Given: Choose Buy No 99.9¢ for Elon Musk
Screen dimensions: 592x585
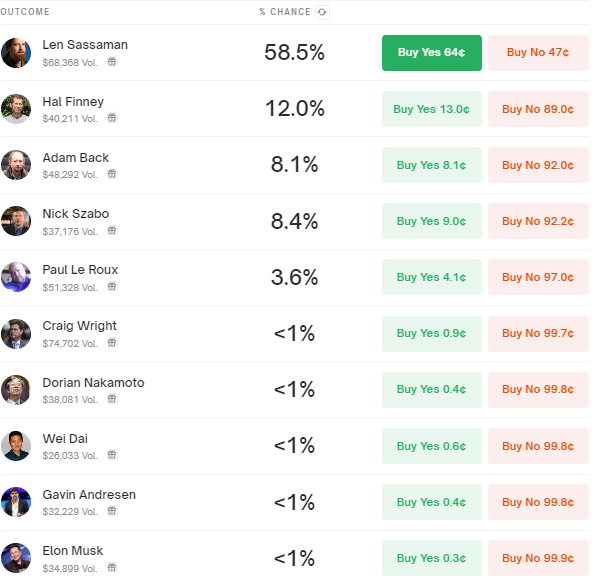Looking at the screenshot, I should [x=538, y=558].
